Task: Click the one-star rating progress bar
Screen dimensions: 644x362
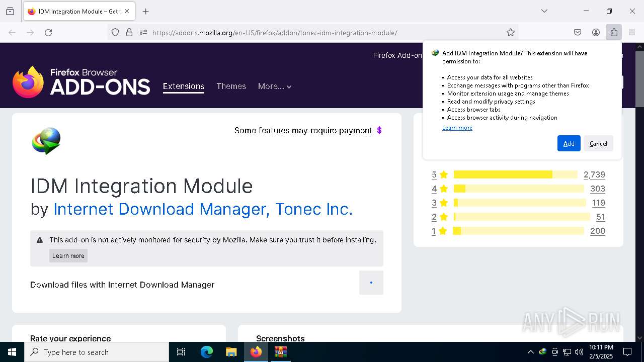Action: pos(518,231)
